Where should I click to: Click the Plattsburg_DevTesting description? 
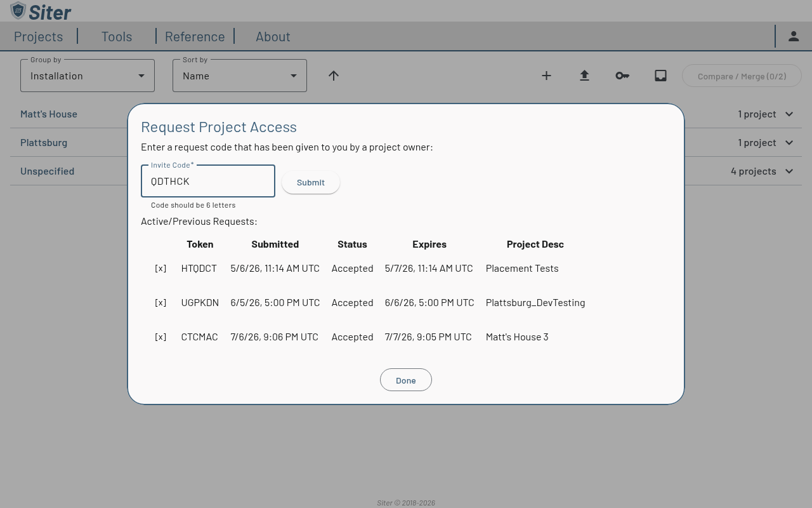click(535, 302)
